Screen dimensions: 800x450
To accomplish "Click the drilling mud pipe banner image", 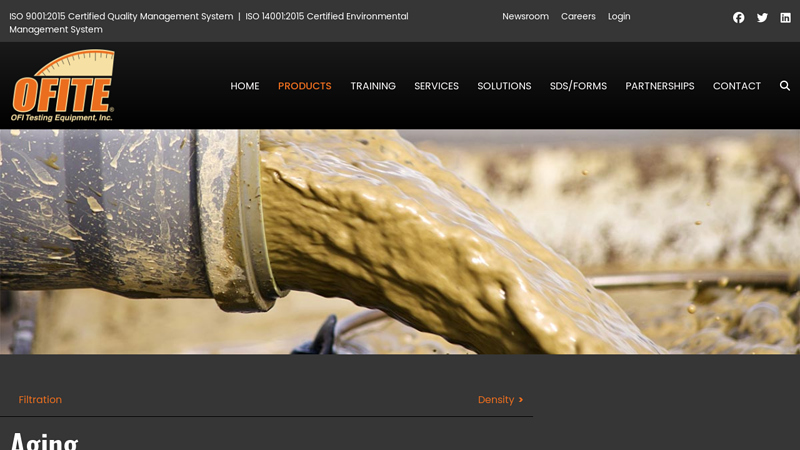I will coord(400,241).
